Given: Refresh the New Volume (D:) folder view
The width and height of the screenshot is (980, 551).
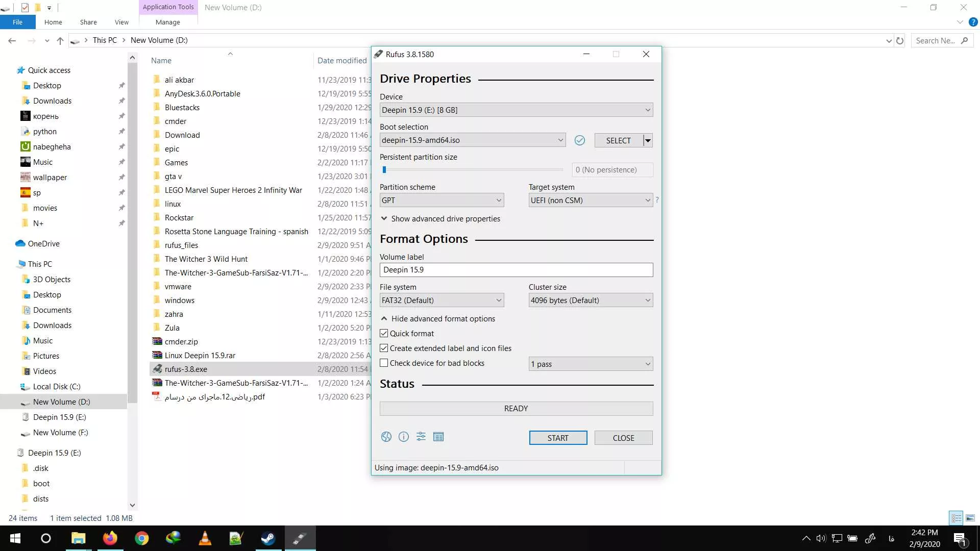Looking at the screenshot, I should tap(900, 40).
